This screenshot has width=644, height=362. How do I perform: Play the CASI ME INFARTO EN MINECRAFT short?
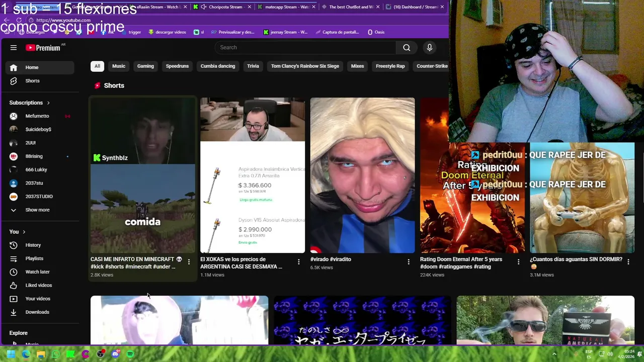pyautogui.click(x=142, y=175)
